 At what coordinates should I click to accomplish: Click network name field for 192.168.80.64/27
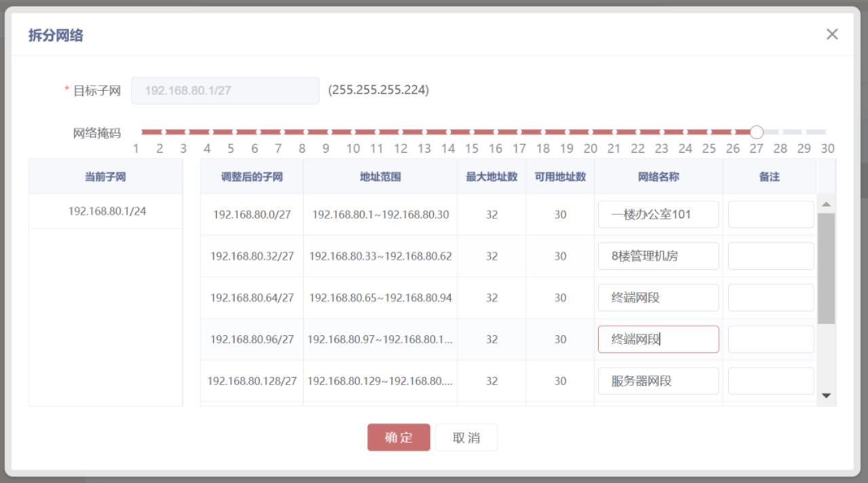point(658,298)
